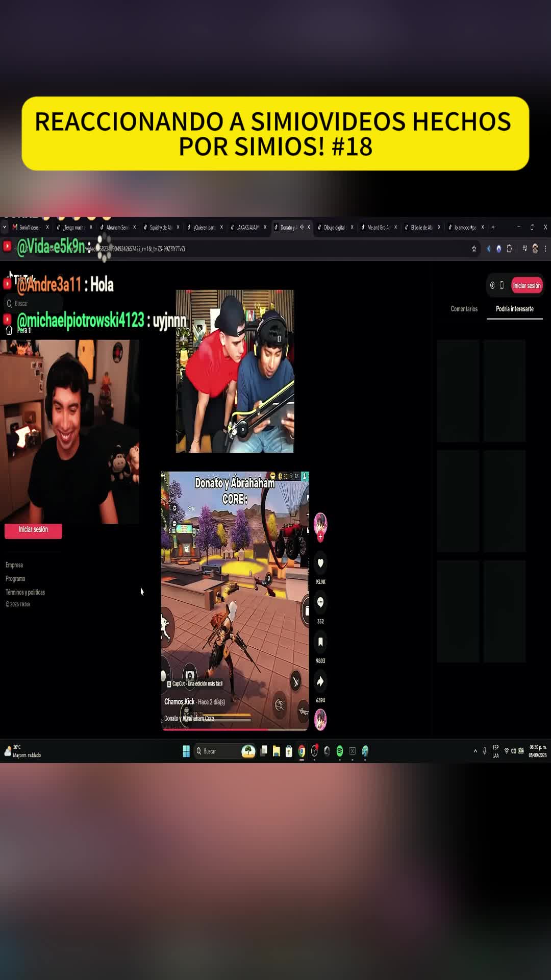Click the CapCut Una edición más fácil link
The width and height of the screenshot is (551, 980).
(195, 683)
